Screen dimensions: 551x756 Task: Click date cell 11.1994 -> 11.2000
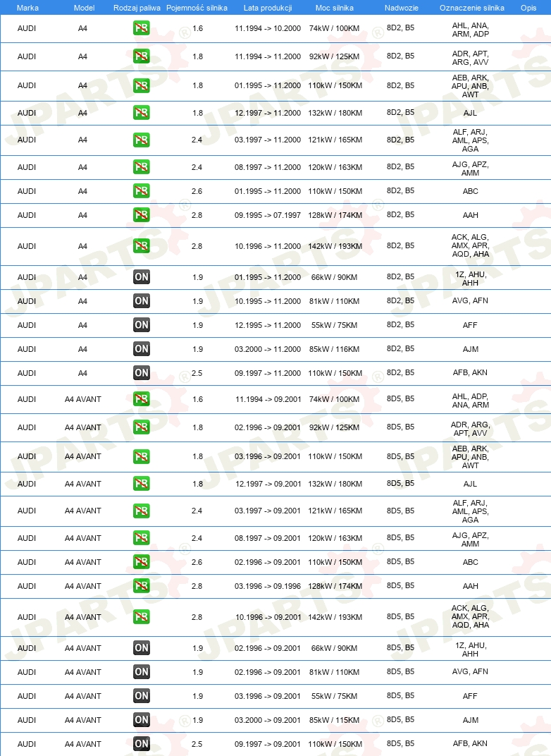[x=268, y=56]
